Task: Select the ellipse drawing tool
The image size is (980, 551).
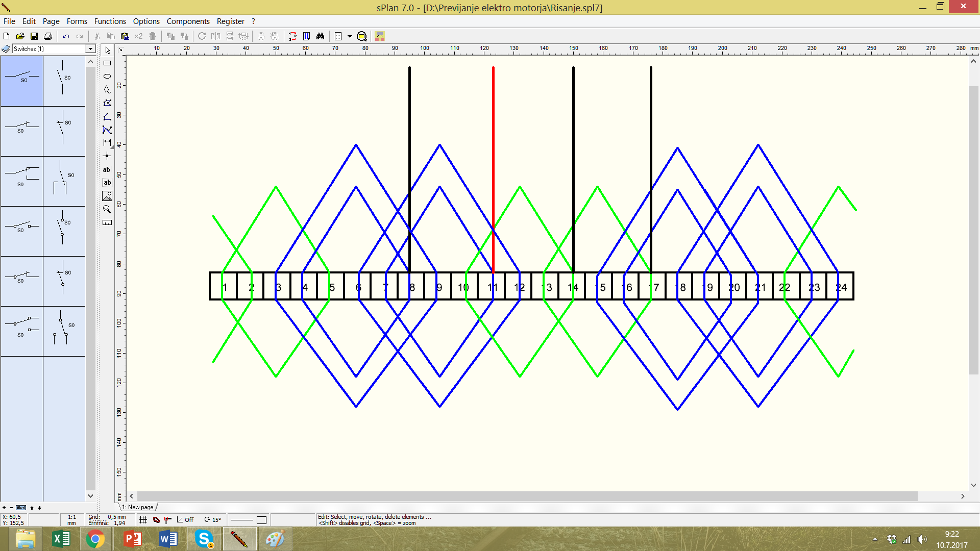Action: (107, 77)
